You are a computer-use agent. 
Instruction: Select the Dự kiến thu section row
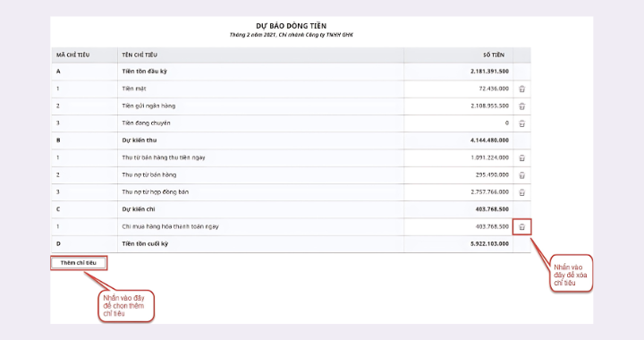(x=291, y=140)
